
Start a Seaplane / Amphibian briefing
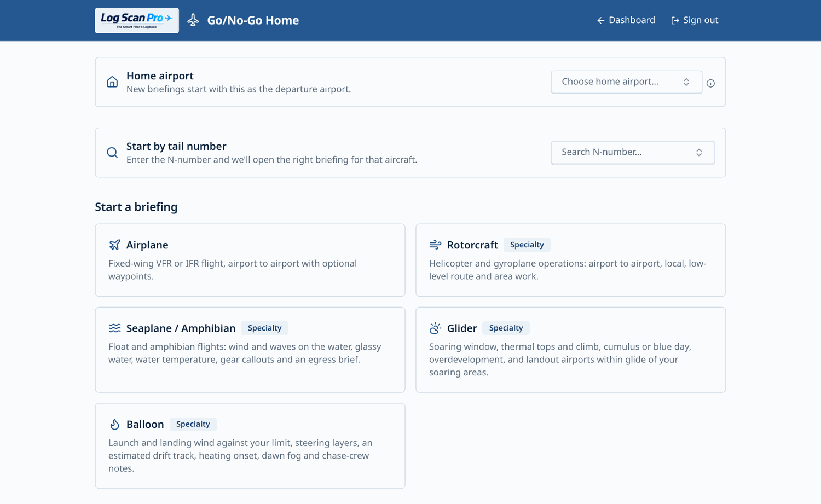tap(250, 350)
